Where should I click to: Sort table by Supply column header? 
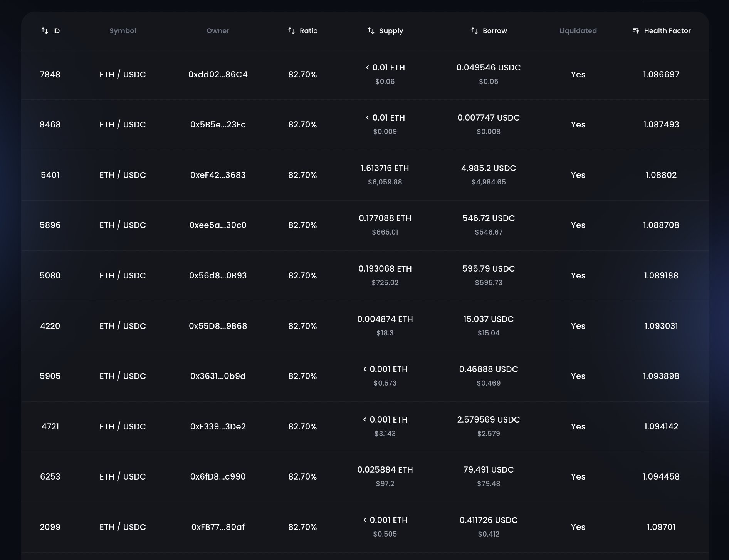click(391, 31)
